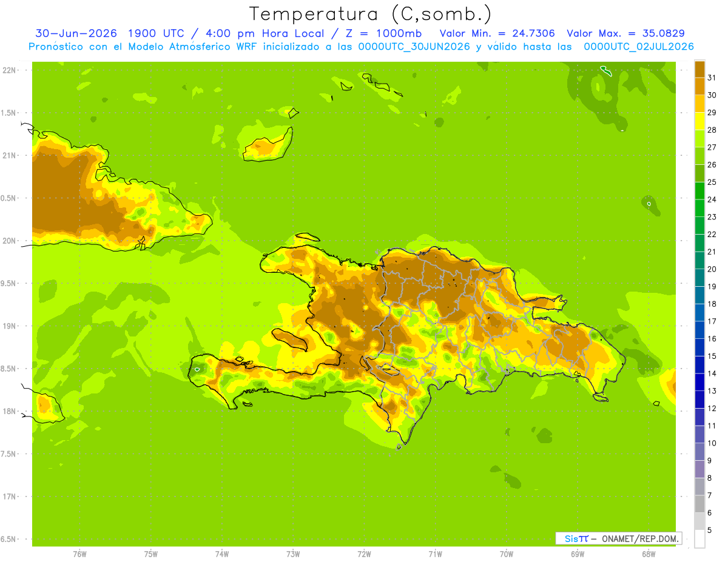The height and width of the screenshot is (562, 728).
Task: Click the "70W" longitude axis label
Action: (507, 554)
